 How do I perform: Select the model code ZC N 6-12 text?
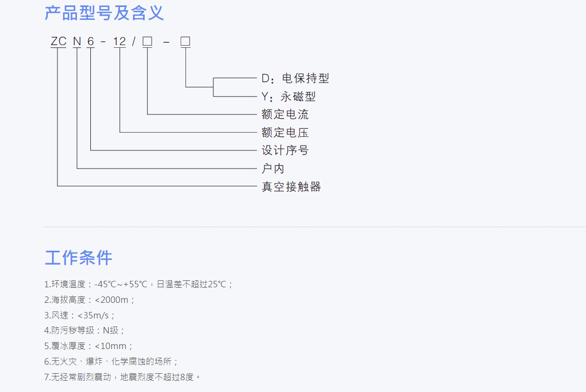(89, 41)
